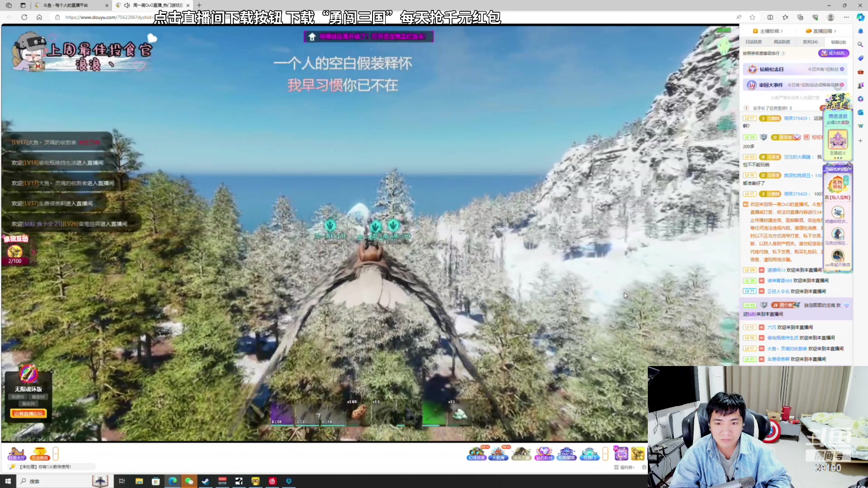This screenshot has width=868, height=488.
Task: Mute the live room tab audio icon
Action: [127, 5]
